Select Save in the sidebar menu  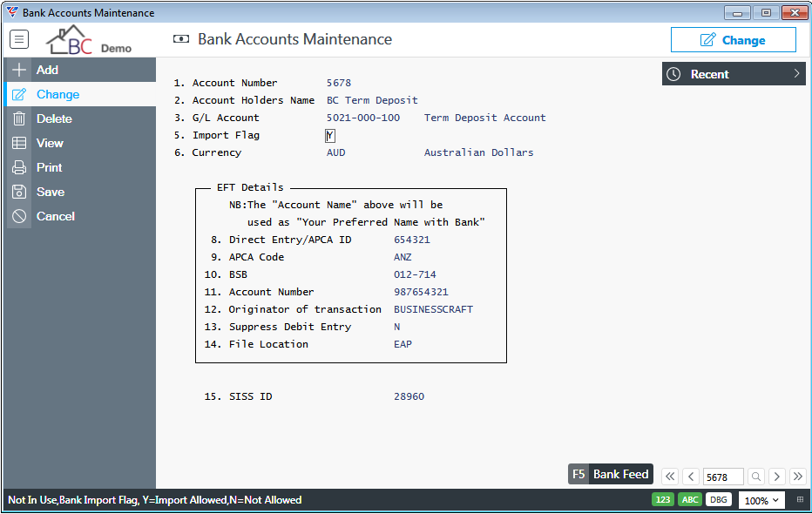(x=80, y=192)
